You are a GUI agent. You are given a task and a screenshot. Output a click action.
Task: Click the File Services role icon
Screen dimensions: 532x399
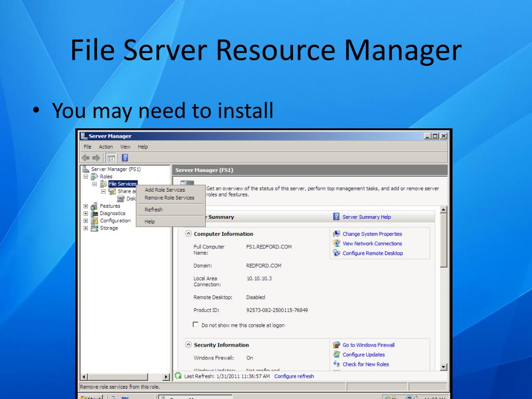tap(103, 184)
